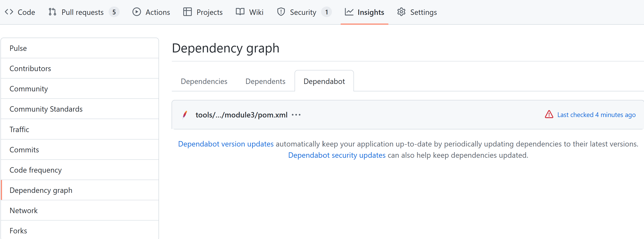Open Dependabot security updates link
The width and height of the screenshot is (644, 239).
pyautogui.click(x=337, y=155)
